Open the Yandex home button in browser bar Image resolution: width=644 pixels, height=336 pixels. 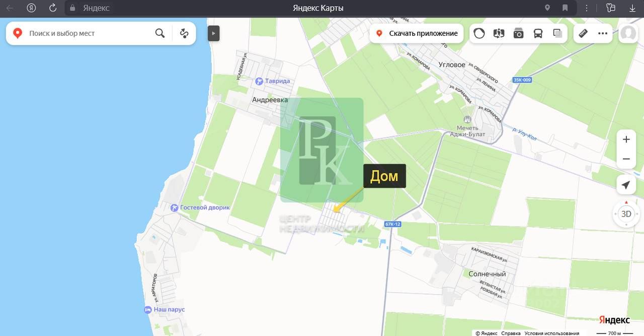pos(31,8)
